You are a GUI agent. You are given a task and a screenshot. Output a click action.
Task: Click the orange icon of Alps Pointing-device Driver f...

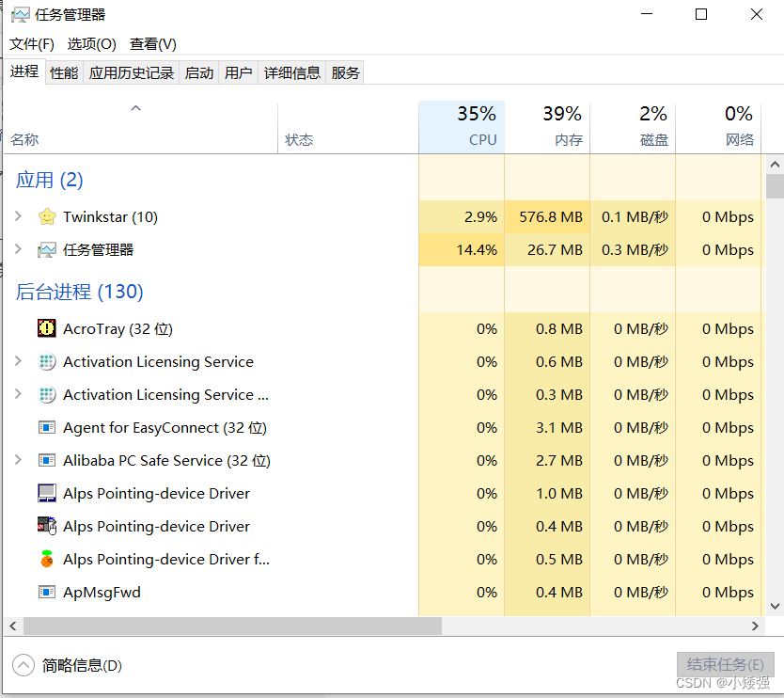(x=47, y=559)
